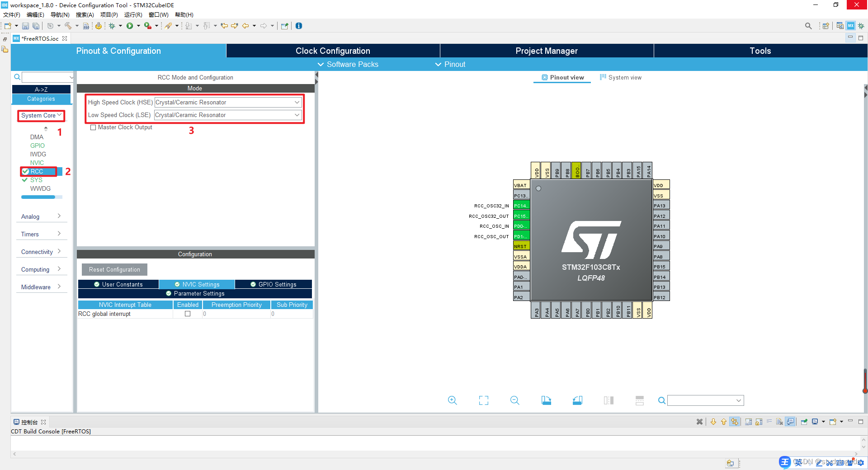Select the PA13 pin on the chip
Viewport: 868px width, 470px height.
[661, 206]
